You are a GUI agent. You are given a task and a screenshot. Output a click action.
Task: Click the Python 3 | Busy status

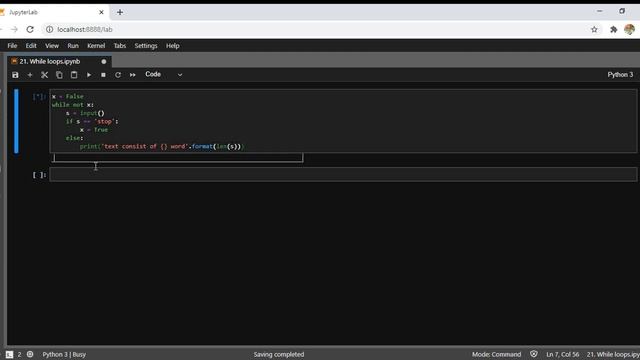(x=64, y=354)
